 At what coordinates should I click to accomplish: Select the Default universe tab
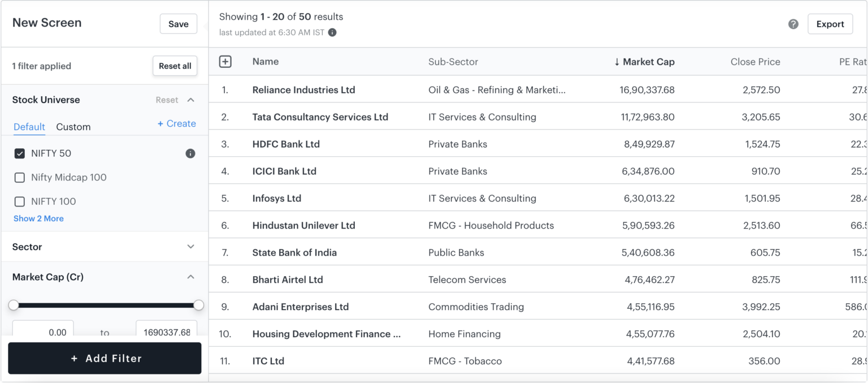point(29,127)
